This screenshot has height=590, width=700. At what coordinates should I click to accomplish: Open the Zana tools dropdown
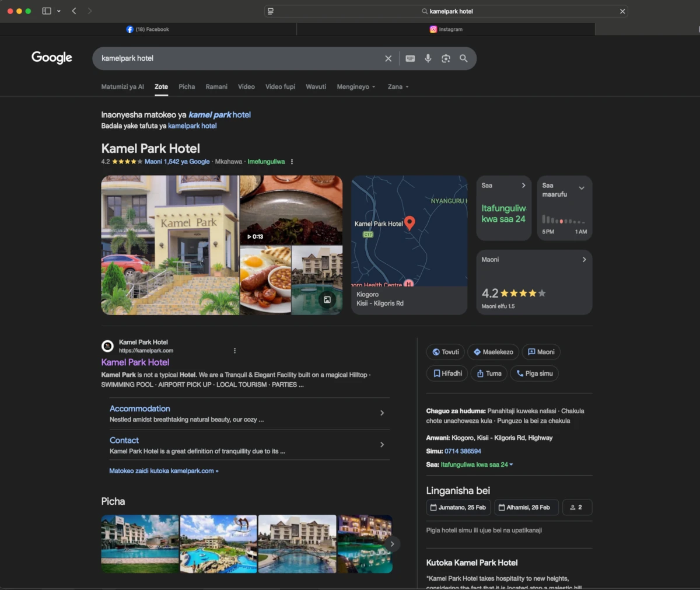[398, 87]
